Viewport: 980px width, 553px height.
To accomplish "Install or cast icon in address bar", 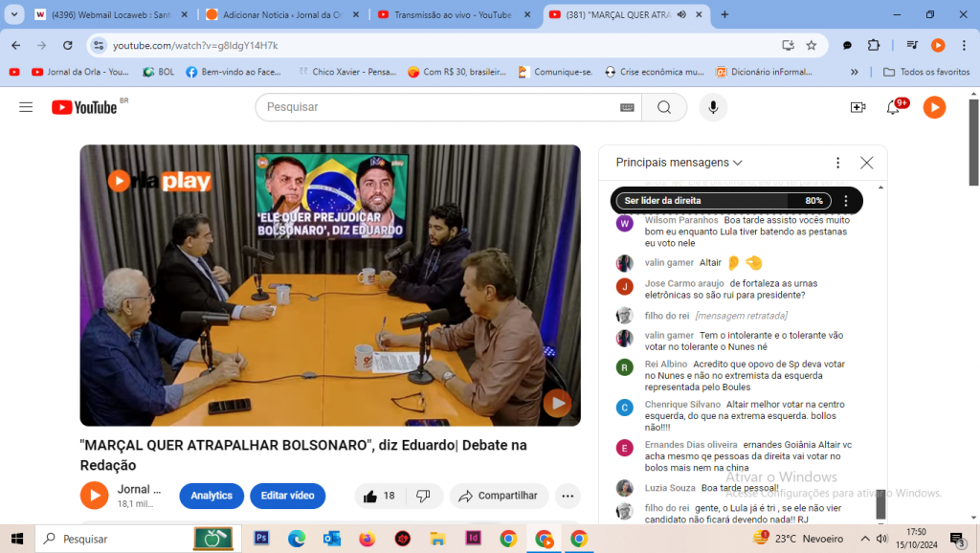I will point(788,45).
